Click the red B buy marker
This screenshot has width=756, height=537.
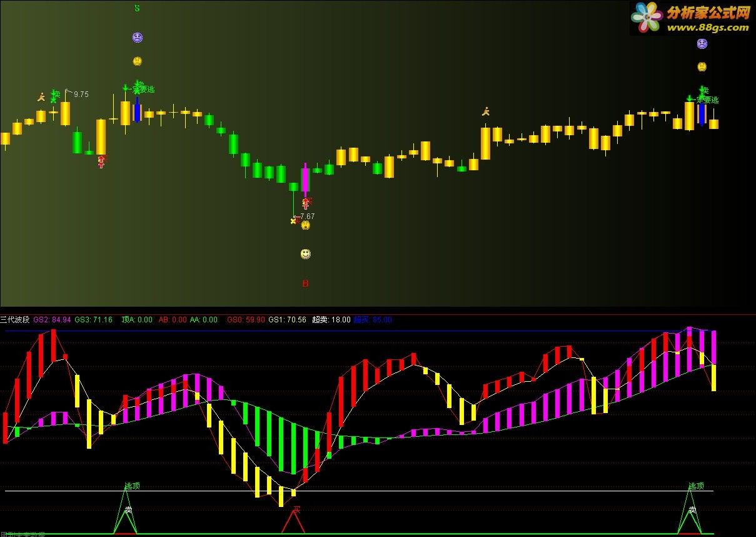pos(305,284)
